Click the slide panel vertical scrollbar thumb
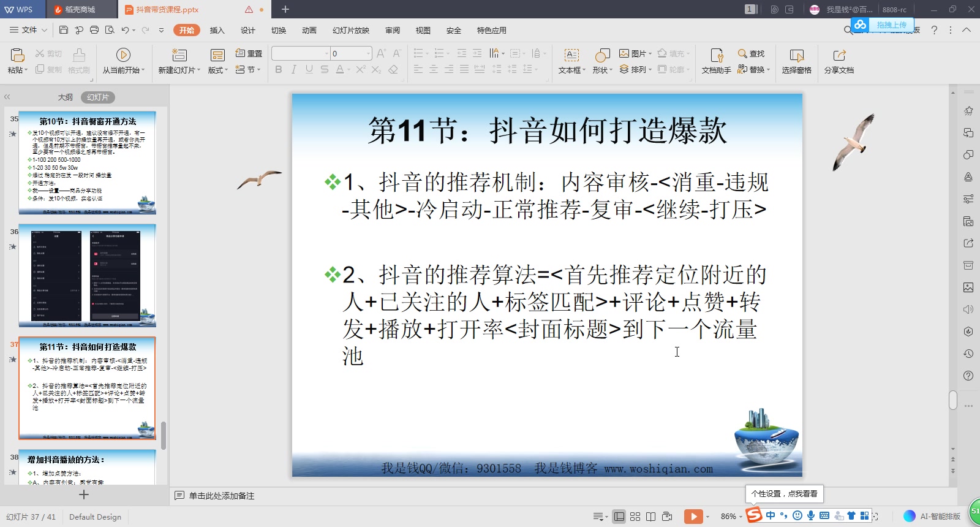This screenshot has width=980, height=527. click(164, 435)
